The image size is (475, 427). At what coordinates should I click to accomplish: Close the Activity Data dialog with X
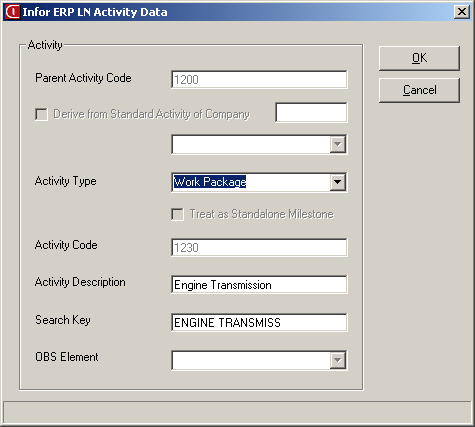[462, 12]
